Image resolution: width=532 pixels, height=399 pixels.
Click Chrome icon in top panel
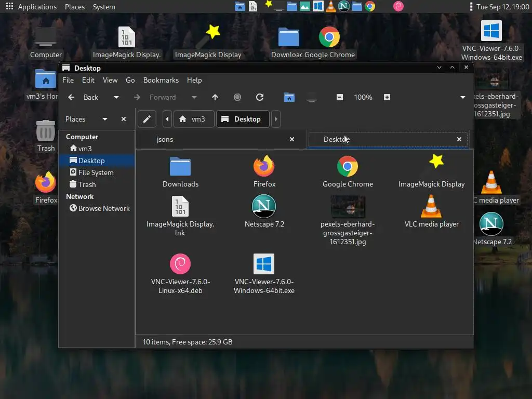tap(370, 6)
